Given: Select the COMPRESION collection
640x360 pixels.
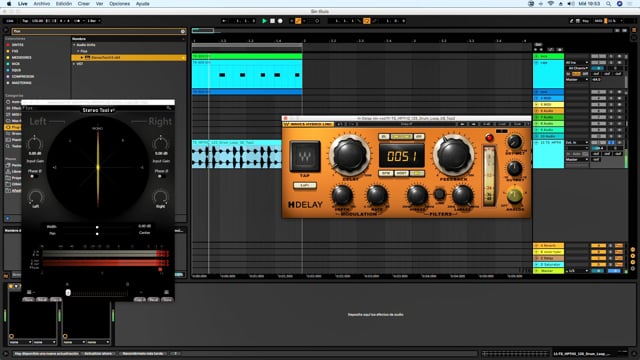Looking at the screenshot, I should pyautogui.click(x=23, y=76).
